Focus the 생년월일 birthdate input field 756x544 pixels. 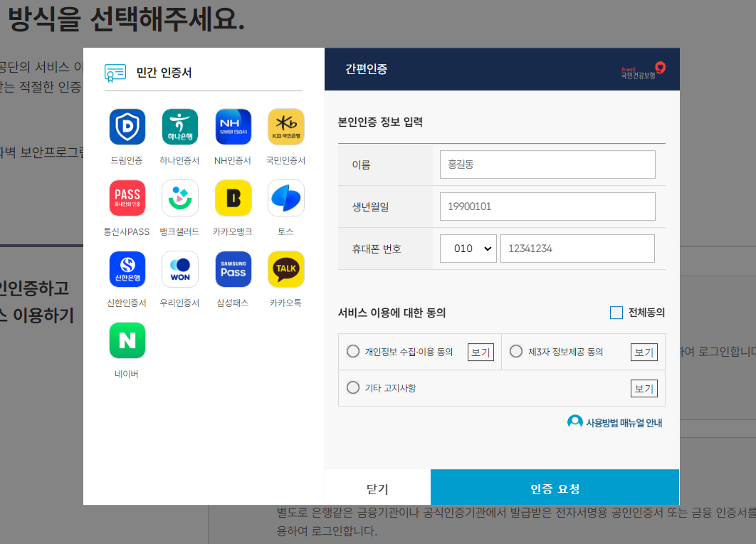pos(547,206)
